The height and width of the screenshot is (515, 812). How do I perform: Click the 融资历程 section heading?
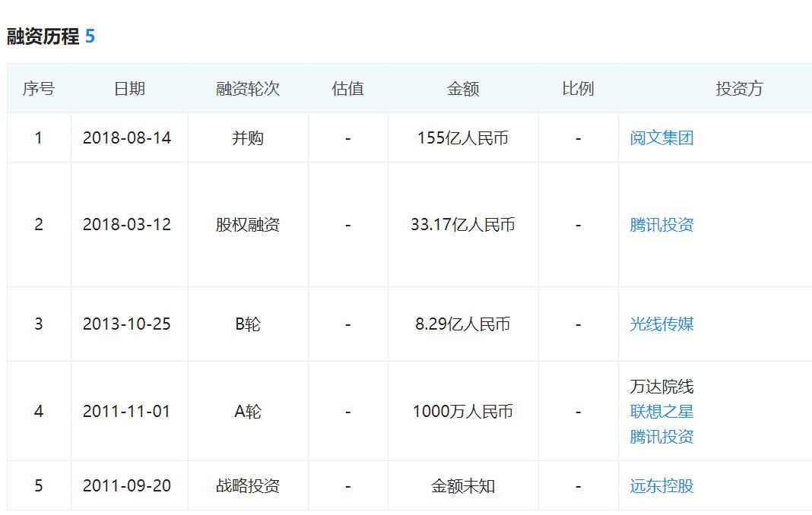tap(43, 36)
